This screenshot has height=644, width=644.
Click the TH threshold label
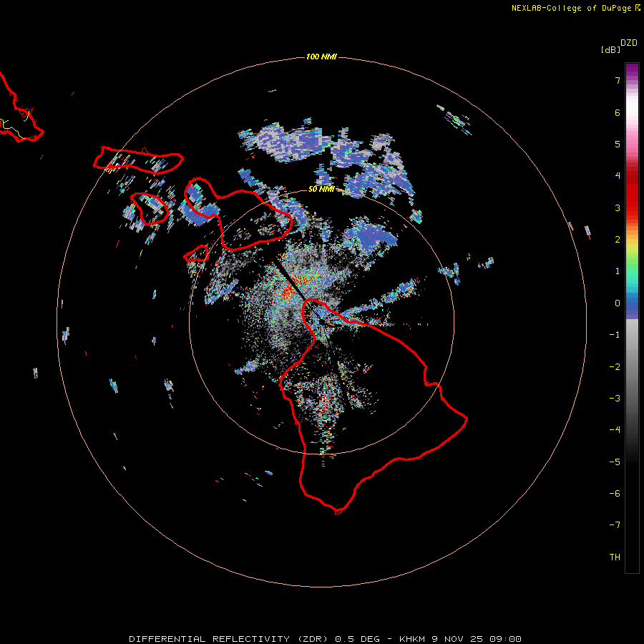tap(615, 557)
